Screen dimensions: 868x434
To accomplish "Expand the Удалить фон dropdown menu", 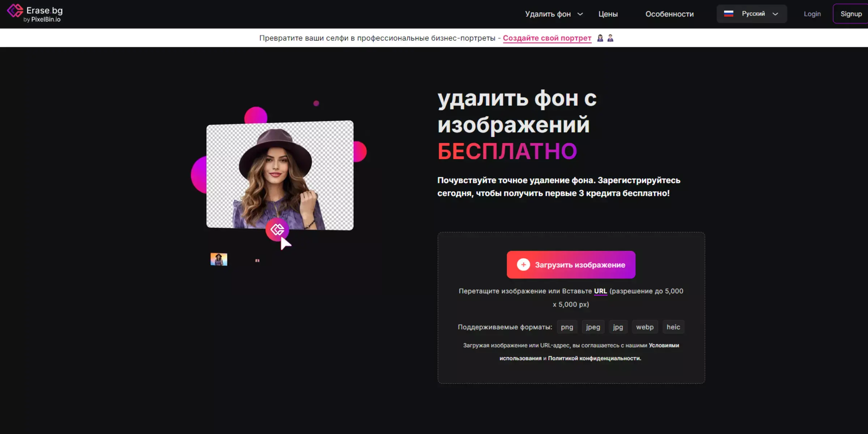I will [x=548, y=14].
